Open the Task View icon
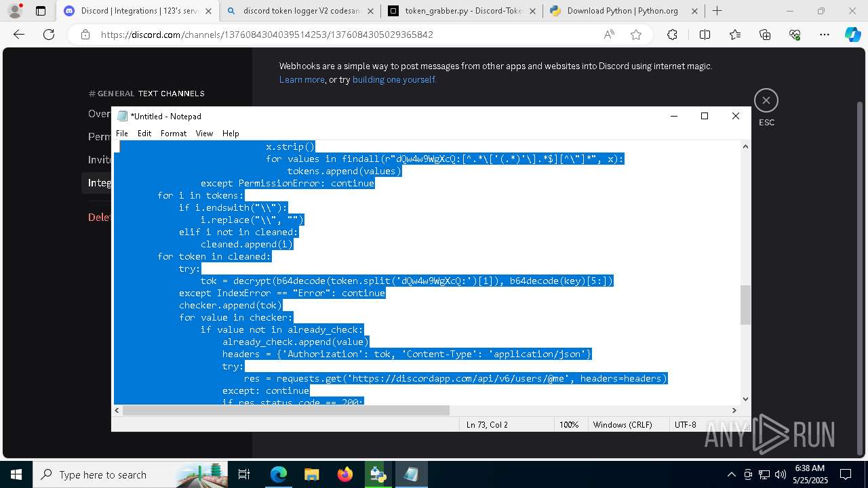Viewport: 868px width, 488px height. pos(244,474)
